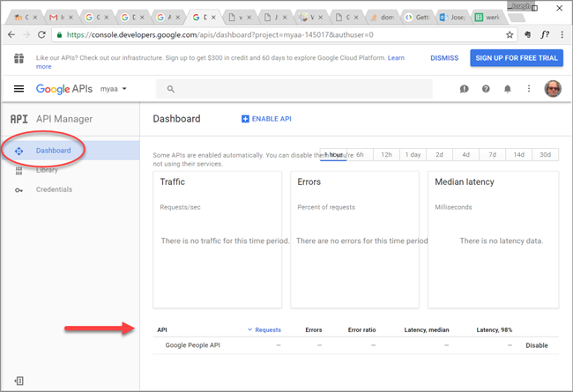The image size is (573, 392).
Task: Switch to the Outlook 'Jose' tab
Action: (x=453, y=17)
